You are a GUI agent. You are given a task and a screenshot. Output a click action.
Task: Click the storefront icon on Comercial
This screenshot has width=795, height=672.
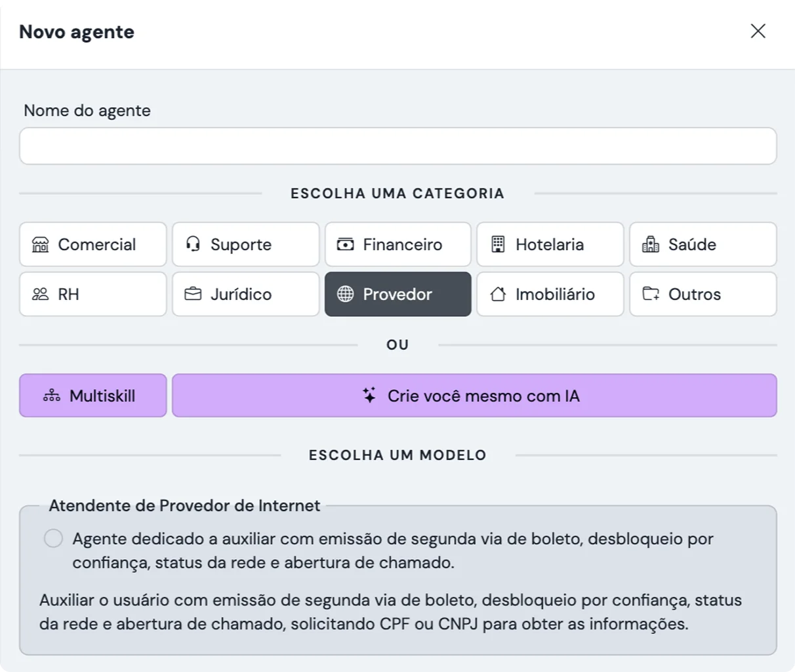[x=41, y=245]
